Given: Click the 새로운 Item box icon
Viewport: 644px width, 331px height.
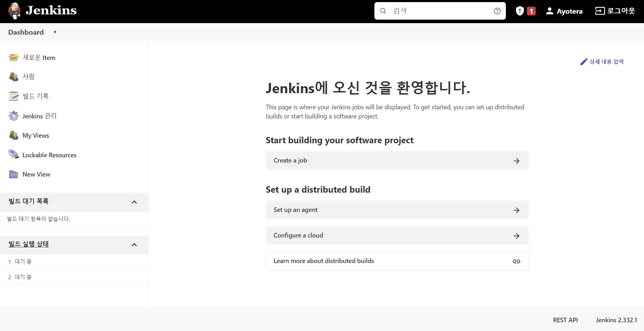Looking at the screenshot, I should pos(13,57).
